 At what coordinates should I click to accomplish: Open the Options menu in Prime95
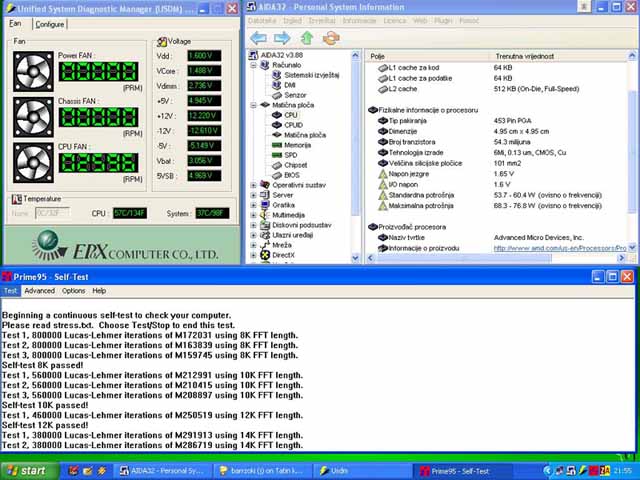[73, 291]
